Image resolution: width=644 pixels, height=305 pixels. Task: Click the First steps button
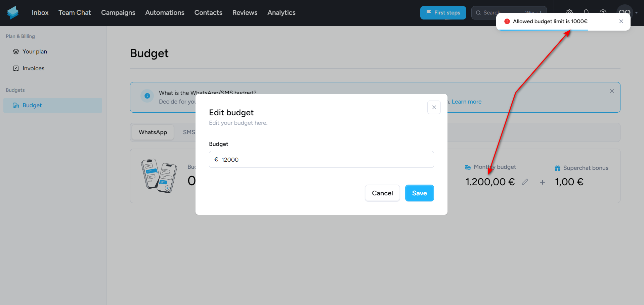point(443,13)
